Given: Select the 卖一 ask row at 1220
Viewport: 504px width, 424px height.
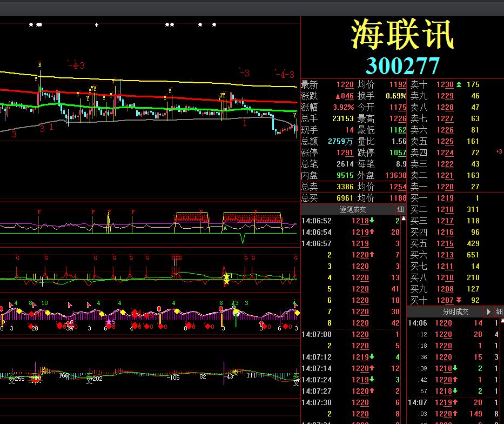Looking at the screenshot, I should (x=445, y=187).
